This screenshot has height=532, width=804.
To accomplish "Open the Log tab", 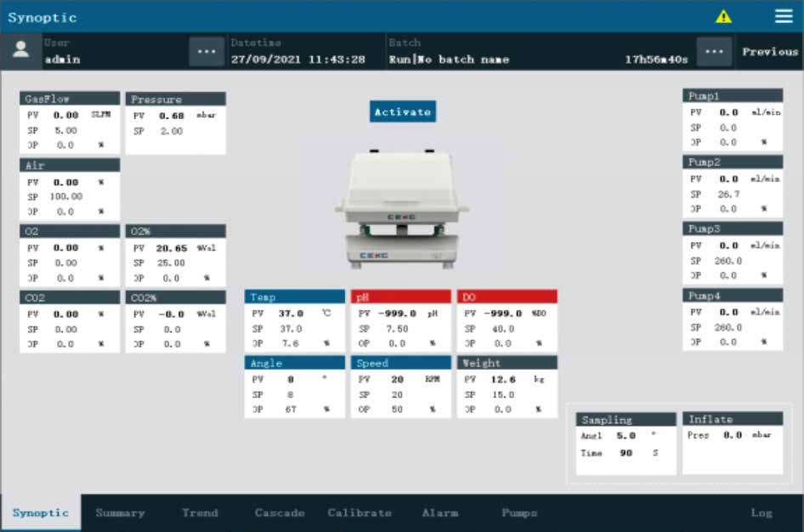I will pyautogui.click(x=762, y=512).
